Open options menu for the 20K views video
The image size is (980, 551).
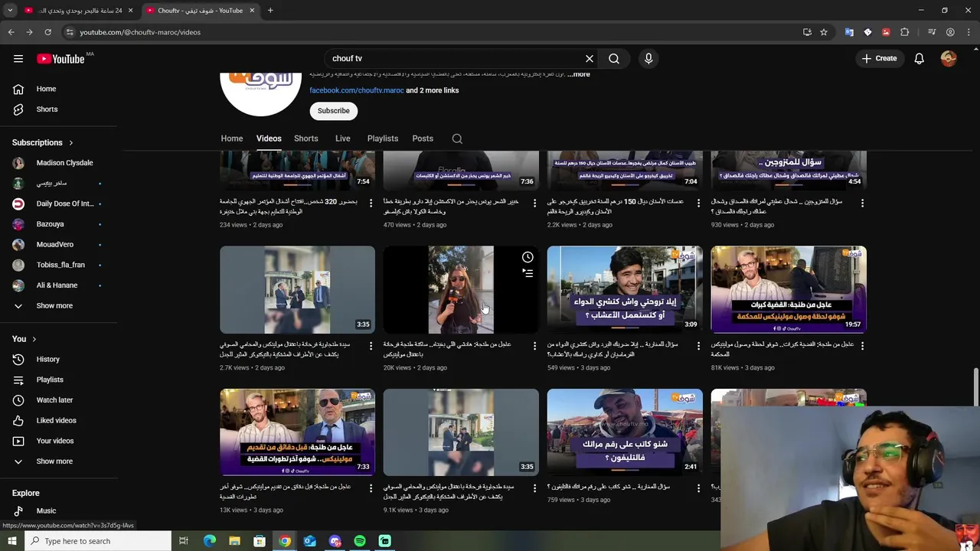point(535,346)
